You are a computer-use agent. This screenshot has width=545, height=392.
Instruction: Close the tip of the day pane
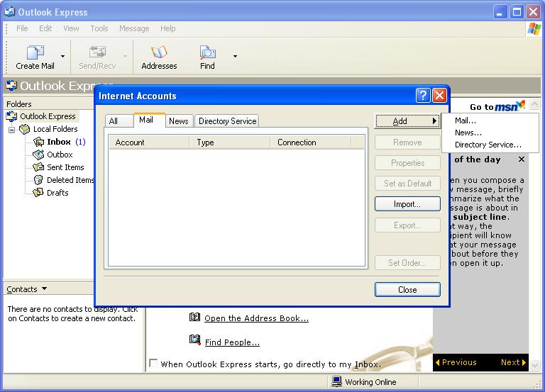522,159
